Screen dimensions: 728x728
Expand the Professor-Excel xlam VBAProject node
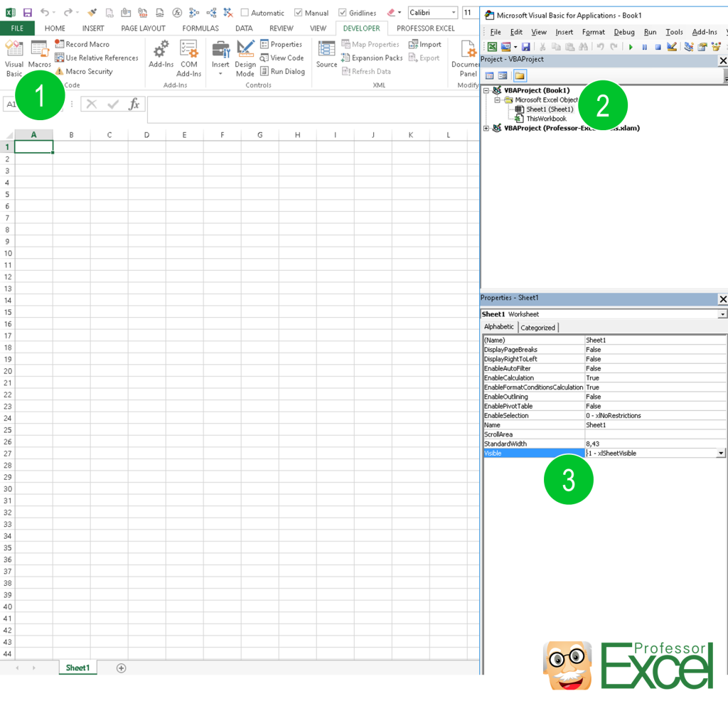(486, 129)
